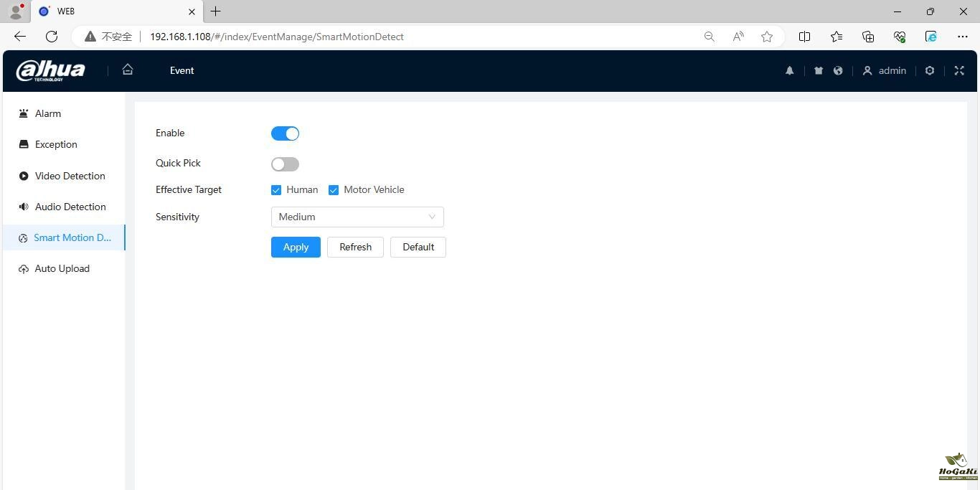Image resolution: width=980 pixels, height=490 pixels.
Task: Click the home icon in the Dahua header
Action: tap(128, 70)
